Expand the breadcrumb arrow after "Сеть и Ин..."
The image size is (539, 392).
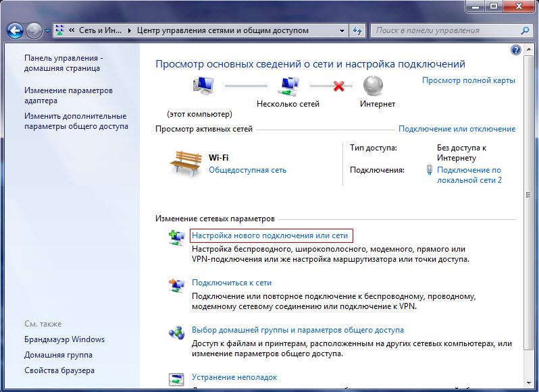point(129,30)
